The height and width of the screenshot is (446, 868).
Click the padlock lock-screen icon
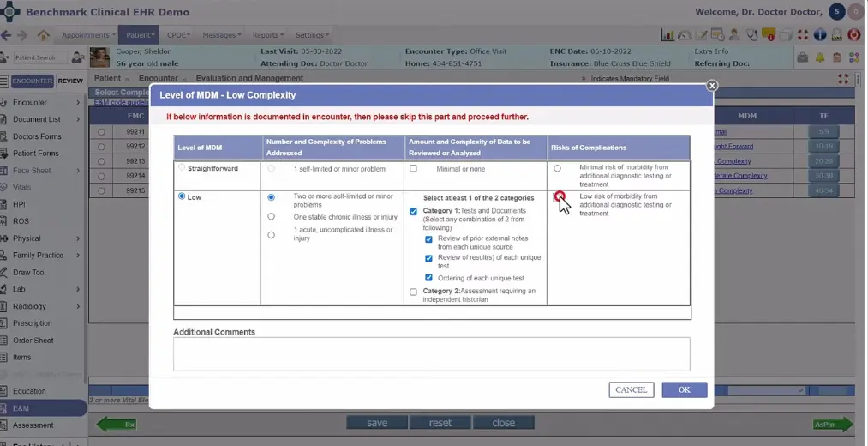tap(837, 35)
